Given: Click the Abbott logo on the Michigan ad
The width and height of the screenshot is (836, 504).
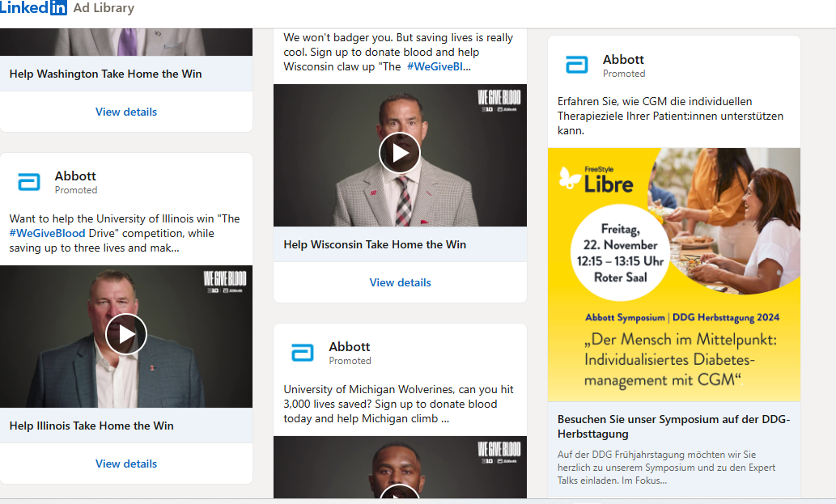Looking at the screenshot, I should pyautogui.click(x=303, y=352).
